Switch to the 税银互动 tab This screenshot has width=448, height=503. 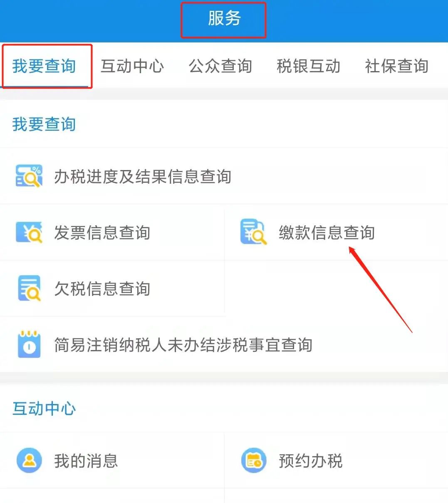(309, 66)
